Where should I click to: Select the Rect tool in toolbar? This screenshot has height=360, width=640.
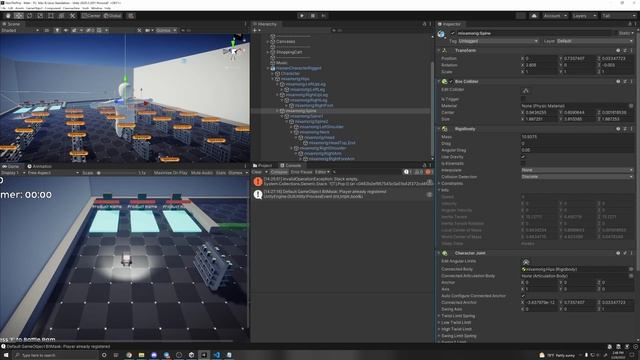coord(51,16)
